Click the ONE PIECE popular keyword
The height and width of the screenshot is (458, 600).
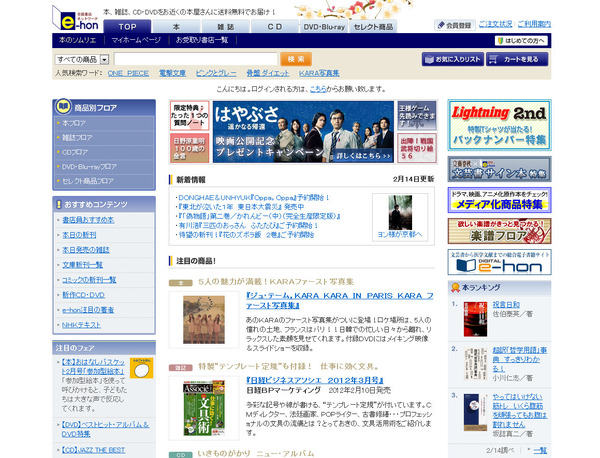[x=128, y=73]
